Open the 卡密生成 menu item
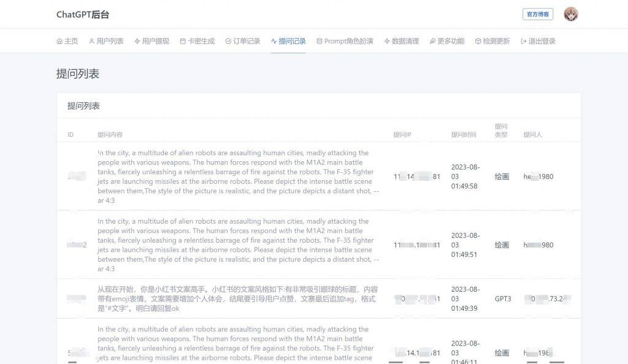The width and height of the screenshot is (628, 364). 197,41
